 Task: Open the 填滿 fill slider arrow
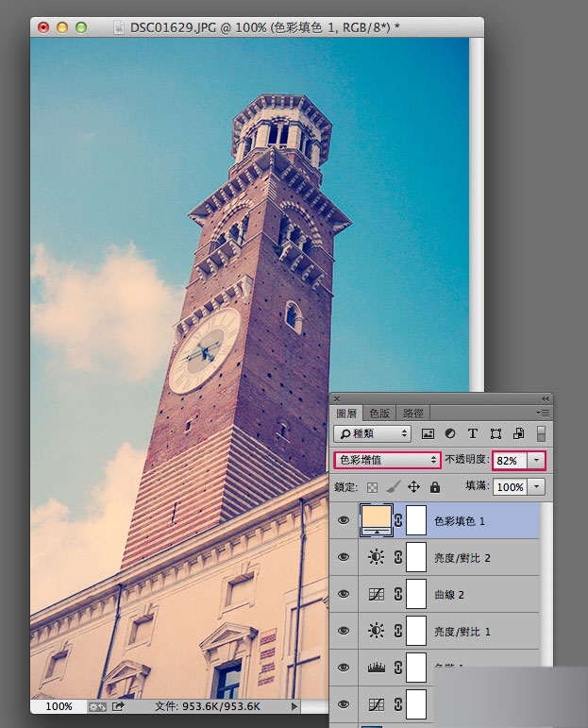click(536, 486)
